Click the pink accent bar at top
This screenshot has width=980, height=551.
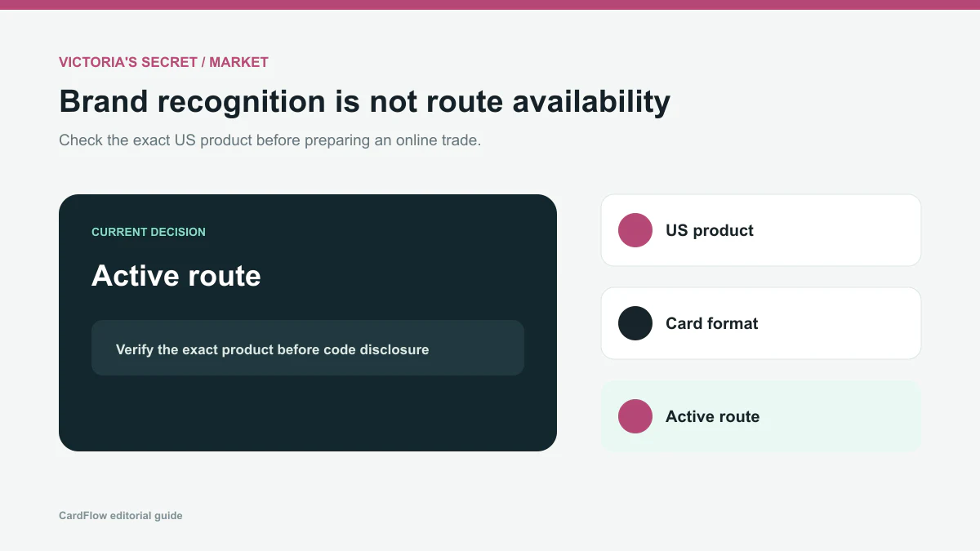(x=490, y=5)
